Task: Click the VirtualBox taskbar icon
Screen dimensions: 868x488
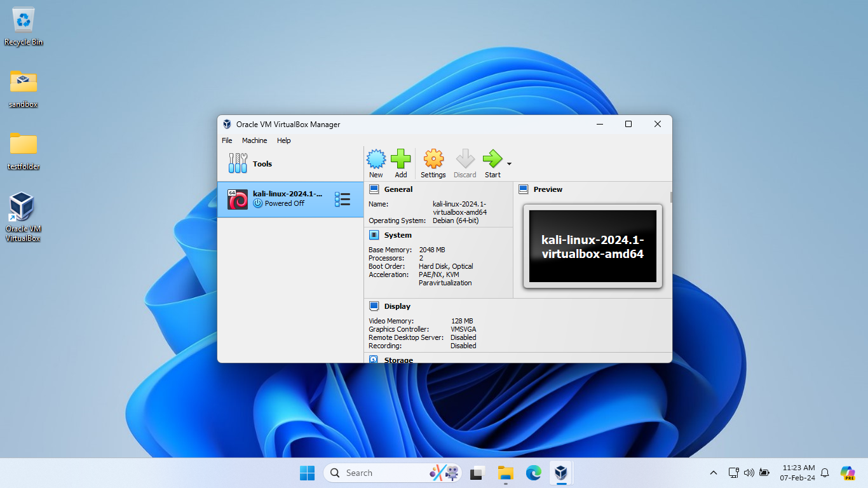Action: [x=561, y=473]
